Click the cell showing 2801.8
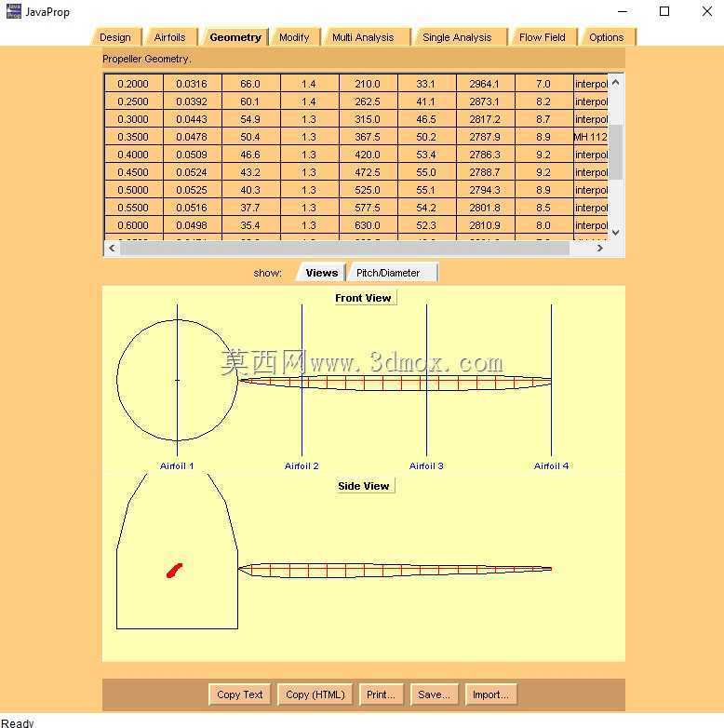The width and height of the screenshot is (724, 728). [486, 208]
